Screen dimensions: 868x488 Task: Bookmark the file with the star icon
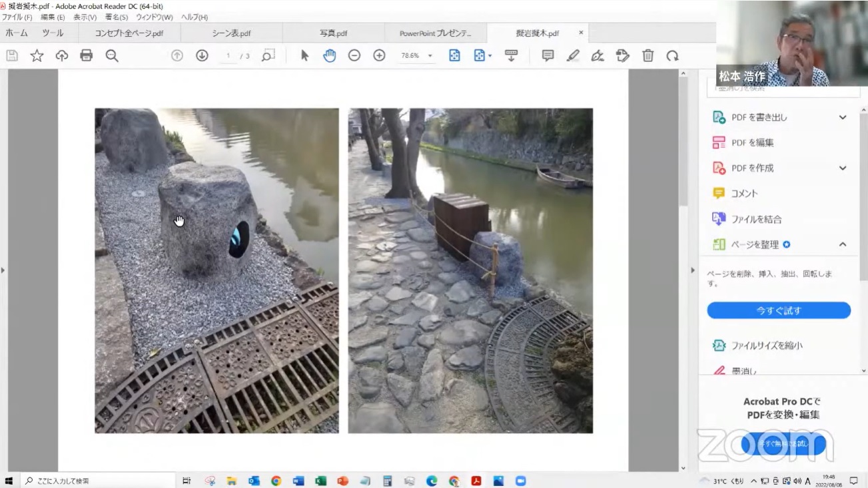click(37, 56)
